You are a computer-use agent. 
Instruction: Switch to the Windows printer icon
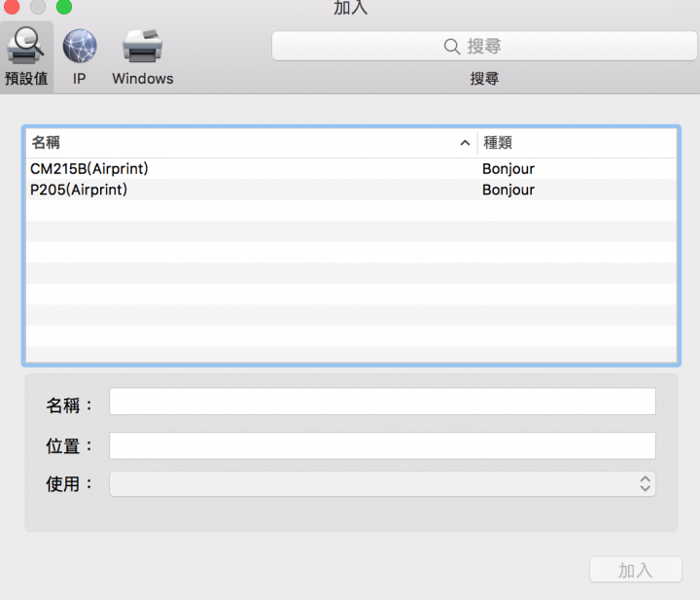coord(142,46)
